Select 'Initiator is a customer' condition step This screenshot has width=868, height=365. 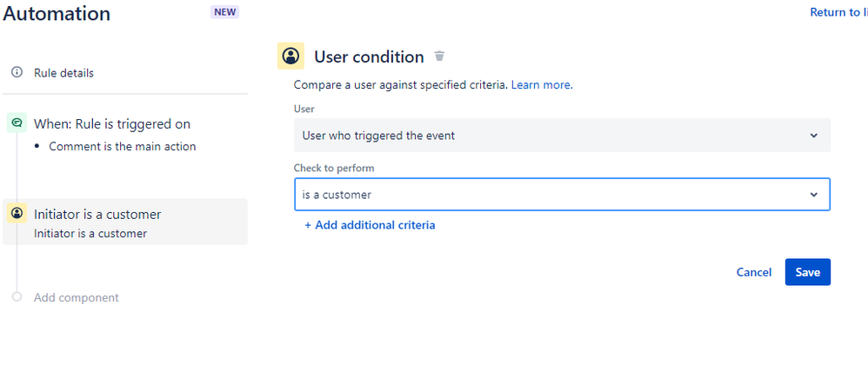[125, 222]
